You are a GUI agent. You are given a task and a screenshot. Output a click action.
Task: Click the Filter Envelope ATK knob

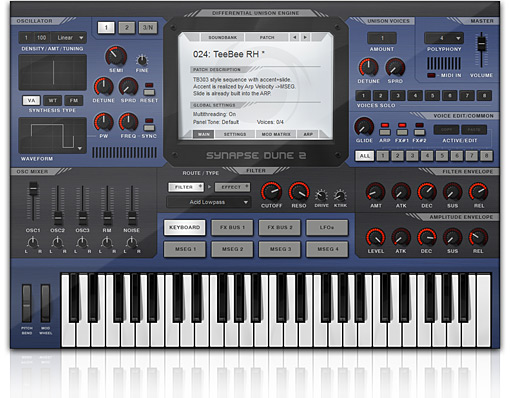pos(401,192)
